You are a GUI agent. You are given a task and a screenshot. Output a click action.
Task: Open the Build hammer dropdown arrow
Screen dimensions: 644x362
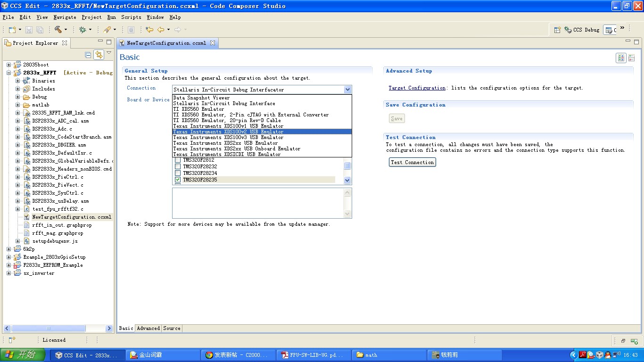tap(66, 30)
